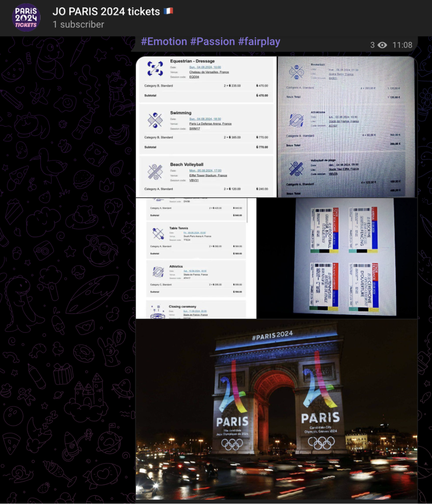The height and width of the screenshot is (504, 432).
Task: Click the views eye icon
Action: pos(382,45)
